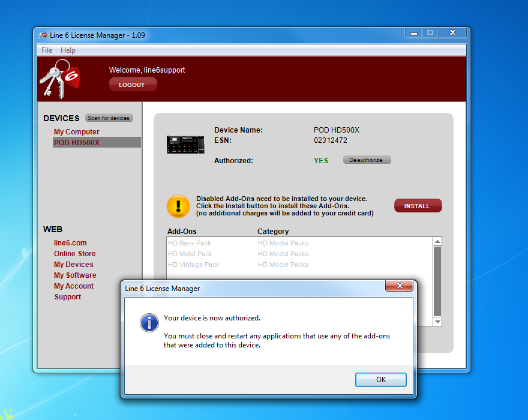This screenshot has width=528, height=420.
Task: Open the Support link
Action: pos(68,297)
